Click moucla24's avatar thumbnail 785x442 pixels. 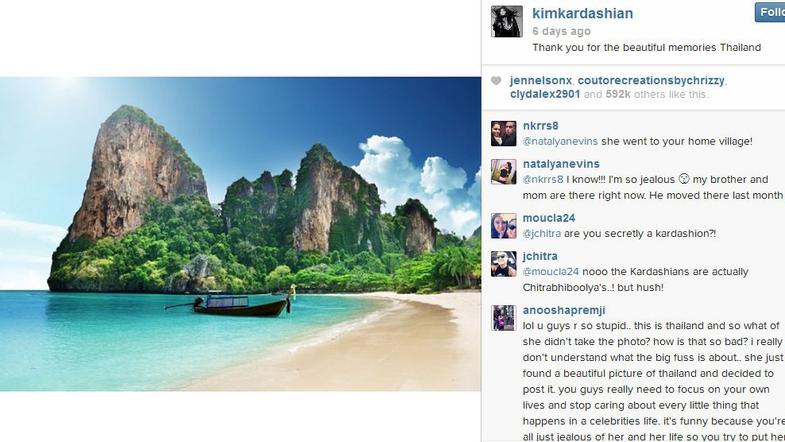tap(504, 225)
